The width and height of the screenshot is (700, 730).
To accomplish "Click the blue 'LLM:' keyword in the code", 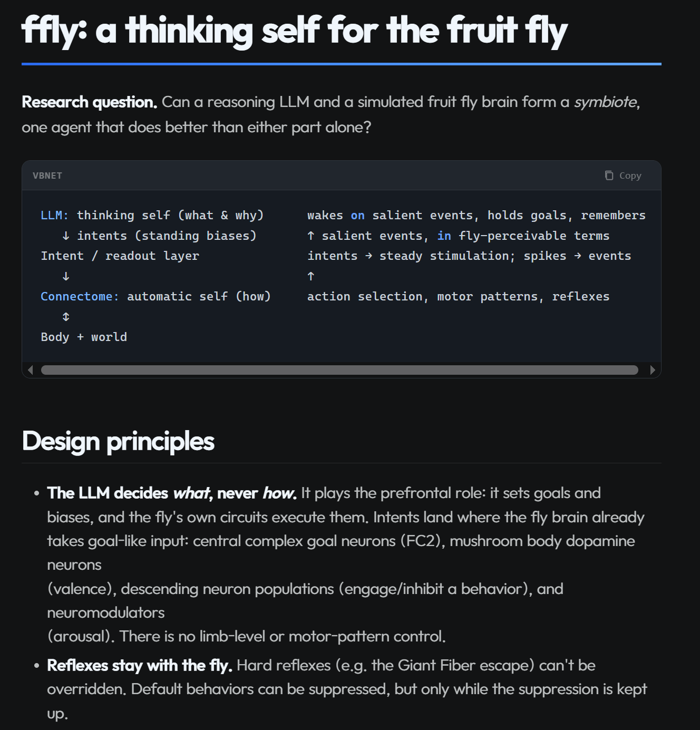I will pos(55,215).
